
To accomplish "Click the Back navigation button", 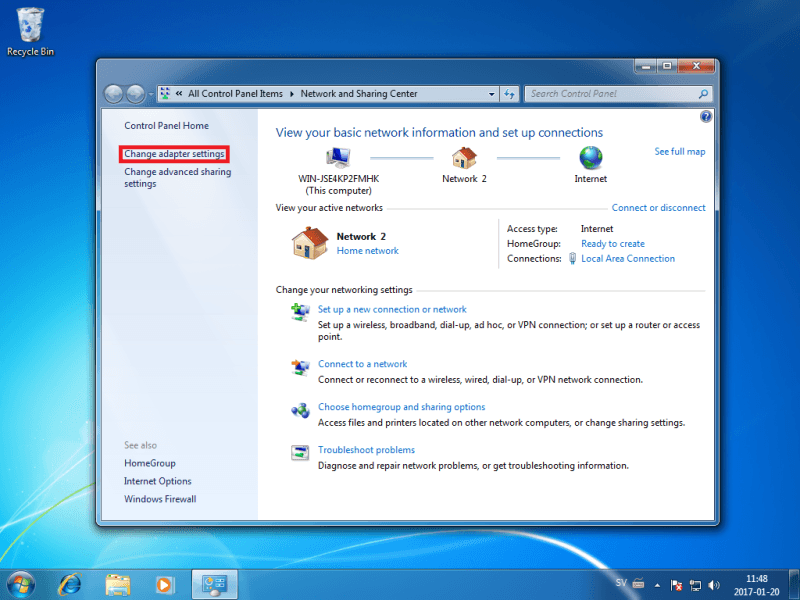I will pyautogui.click(x=113, y=94).
